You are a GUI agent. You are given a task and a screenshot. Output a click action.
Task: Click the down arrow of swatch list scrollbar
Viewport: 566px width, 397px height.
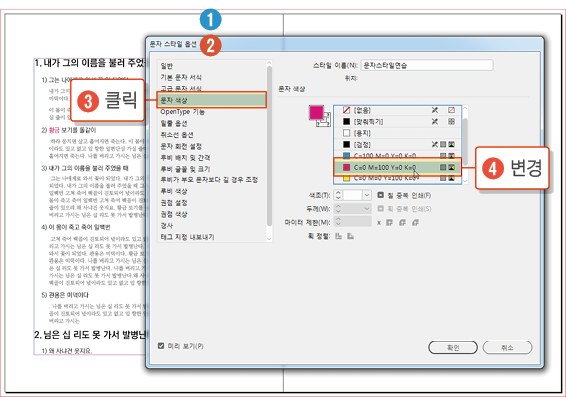pos(465,180)
